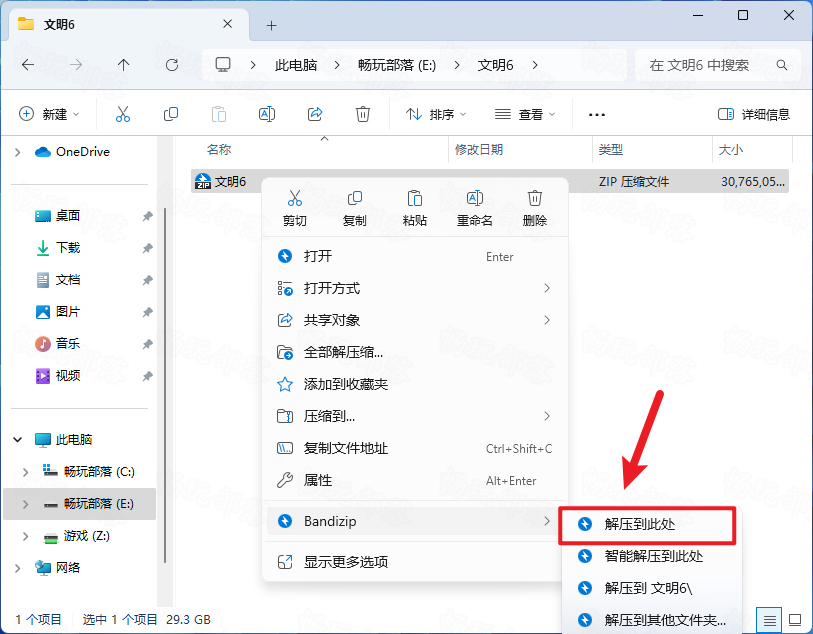Click 粘贴 in the context menu

click(x=415, y=208)
